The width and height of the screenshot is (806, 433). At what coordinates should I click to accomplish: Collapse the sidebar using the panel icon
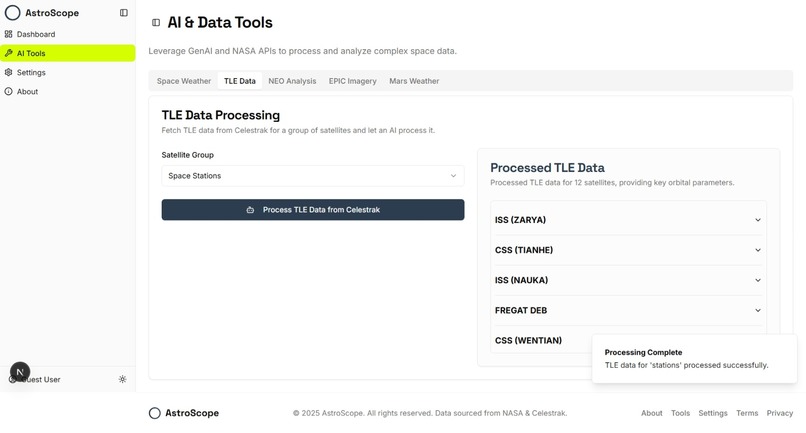click(124, 13)
